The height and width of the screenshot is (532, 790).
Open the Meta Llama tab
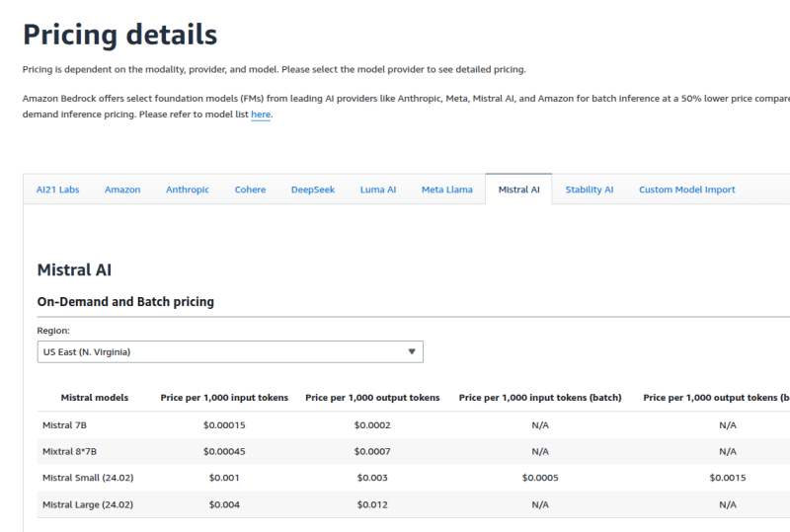coord(447,190)
